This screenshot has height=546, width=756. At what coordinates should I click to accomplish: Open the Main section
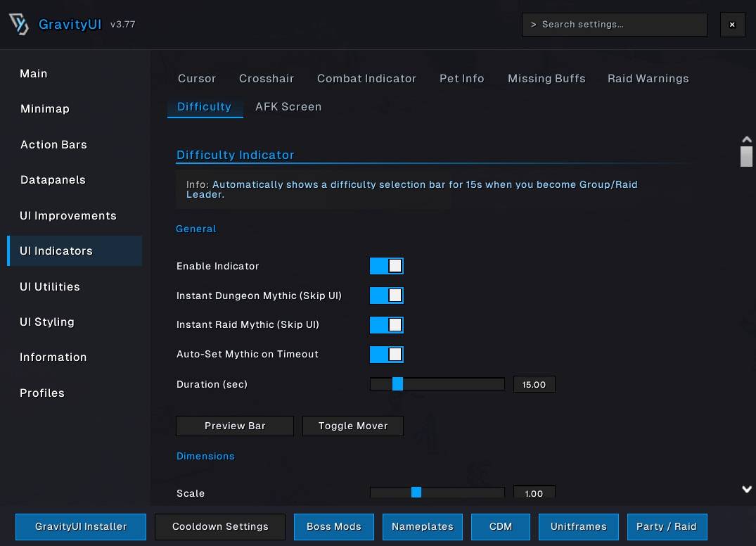(x=75, y=74)
